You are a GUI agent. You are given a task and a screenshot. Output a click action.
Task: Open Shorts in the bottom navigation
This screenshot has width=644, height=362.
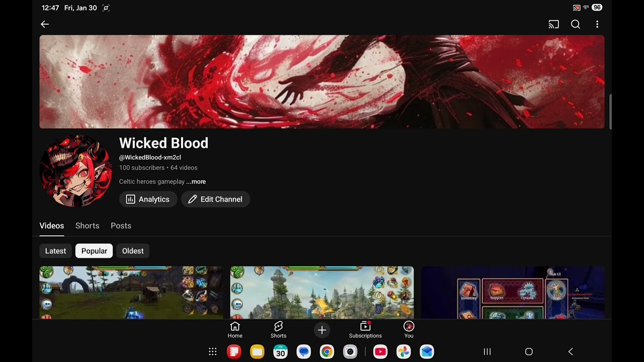(278, 330)
